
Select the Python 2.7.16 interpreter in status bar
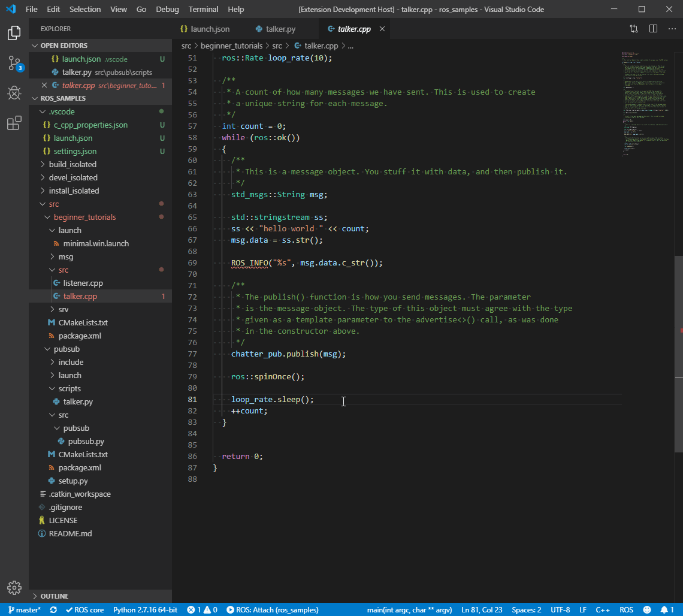click(x=145, y=609)
